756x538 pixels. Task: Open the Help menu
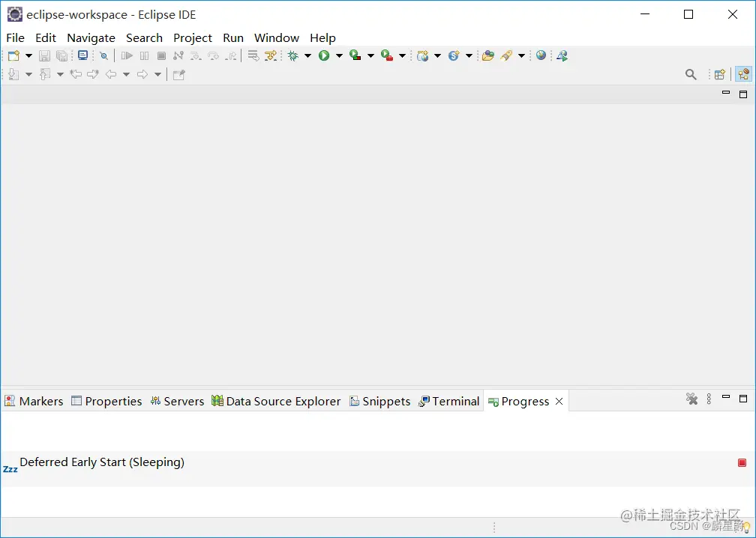(322, 37)
